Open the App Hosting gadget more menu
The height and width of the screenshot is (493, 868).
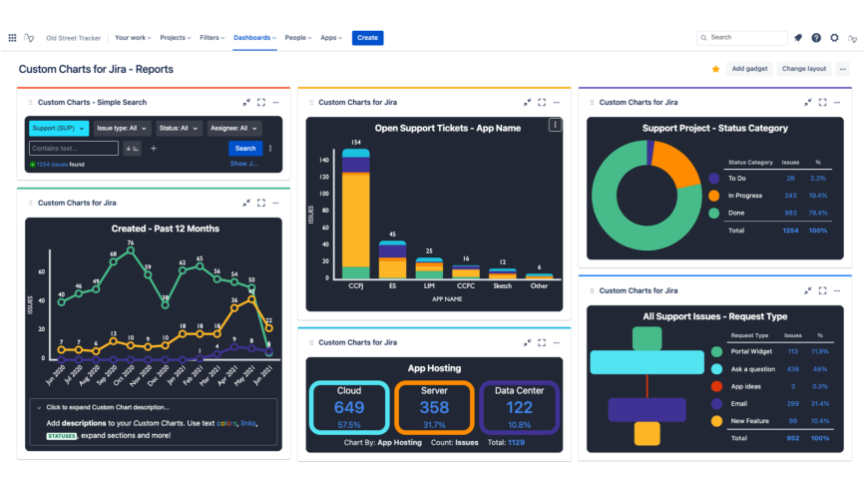557,342
